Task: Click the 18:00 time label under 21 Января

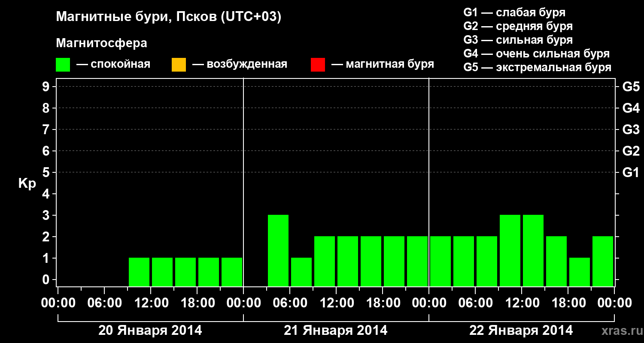Action: coord(383,303)
